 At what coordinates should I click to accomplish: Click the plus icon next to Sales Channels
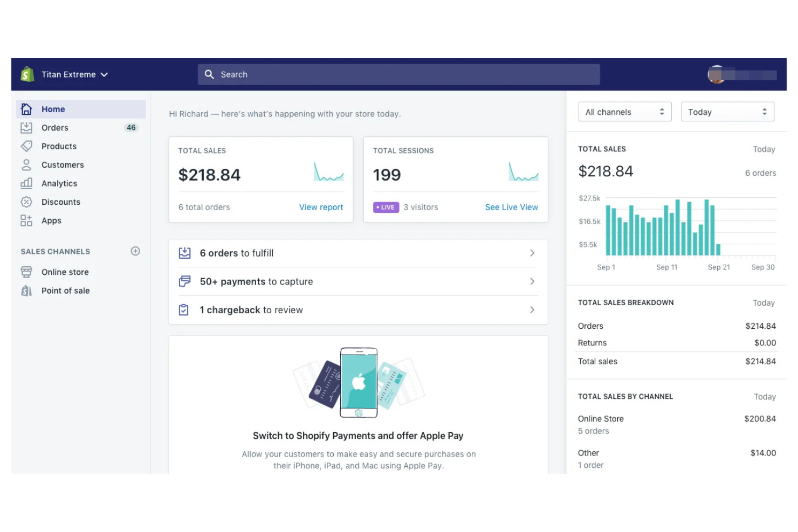[135, 251]
